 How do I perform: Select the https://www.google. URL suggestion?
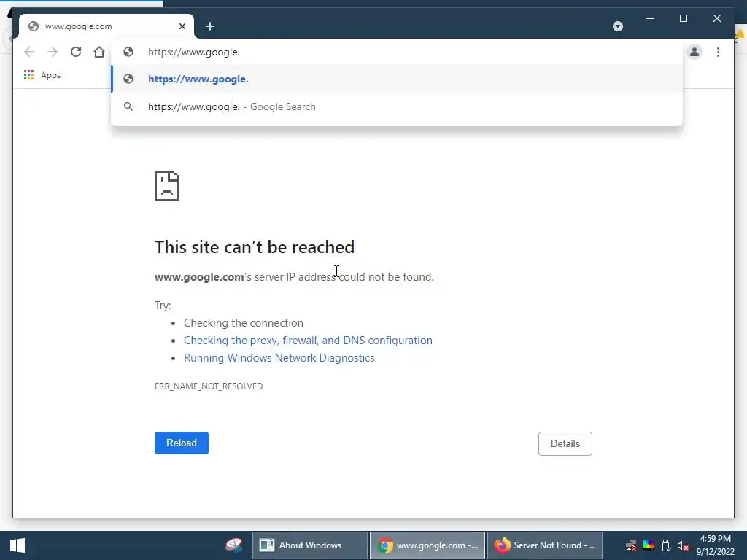(x=396, y=79)
